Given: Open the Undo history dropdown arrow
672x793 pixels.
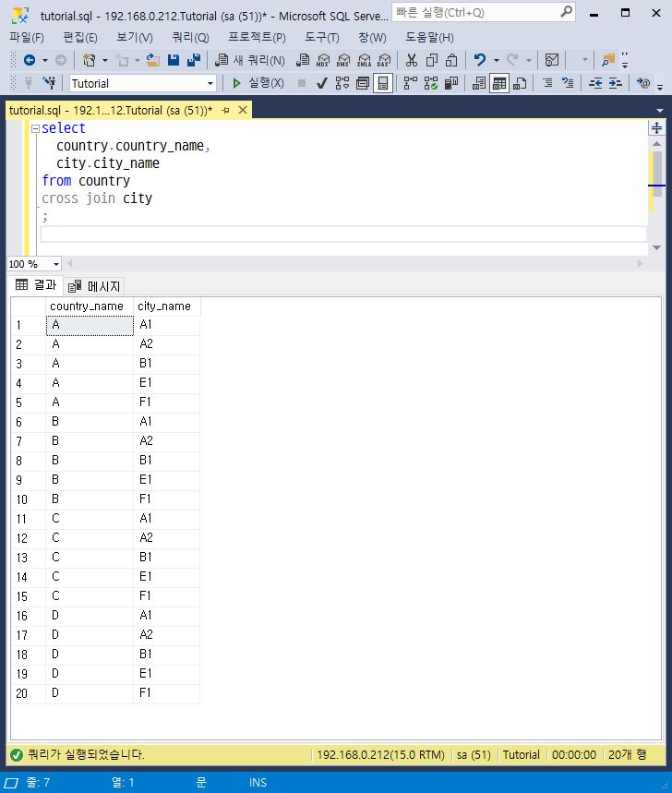Looking at the screenshot, I should tap(497, 61).
